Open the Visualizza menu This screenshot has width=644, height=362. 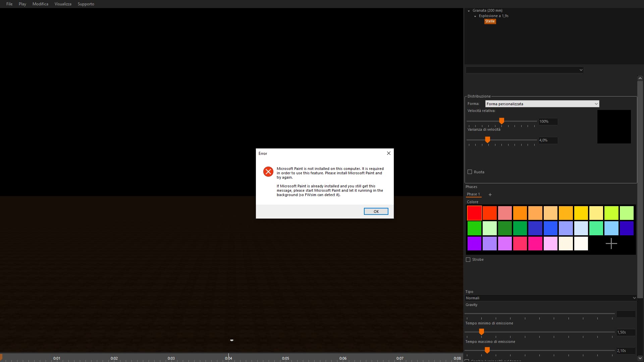tap(63, 4)
